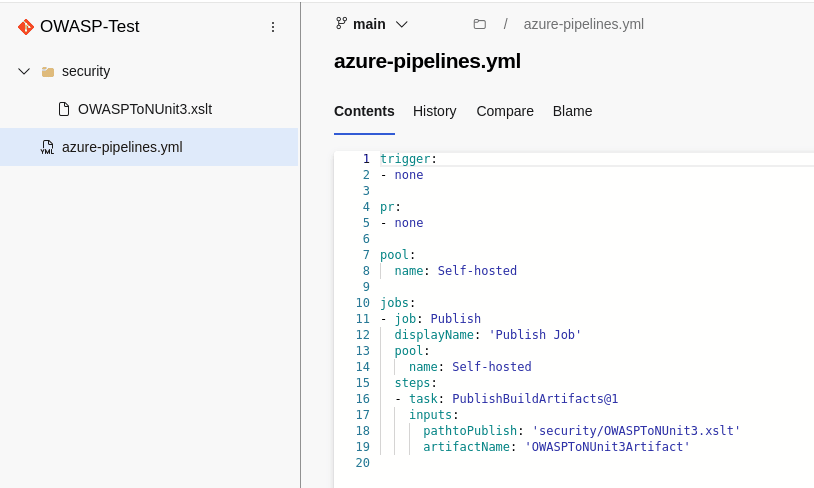The width and height of the screenshot is (814, 488).
Task: Collapse the security folder chevron
Action: pyautogui.click(x=24, y=71)
